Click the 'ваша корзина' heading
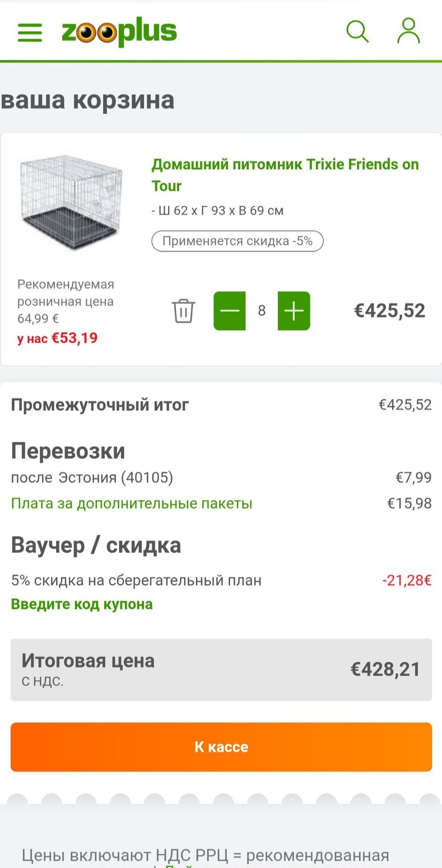The image size is (442, 868). [x=88, y=100]
